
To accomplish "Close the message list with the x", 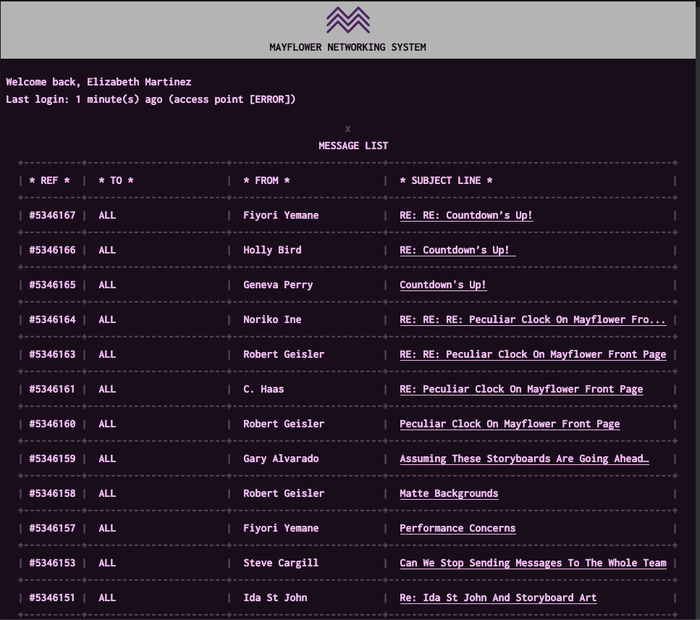I will point(348,129).
